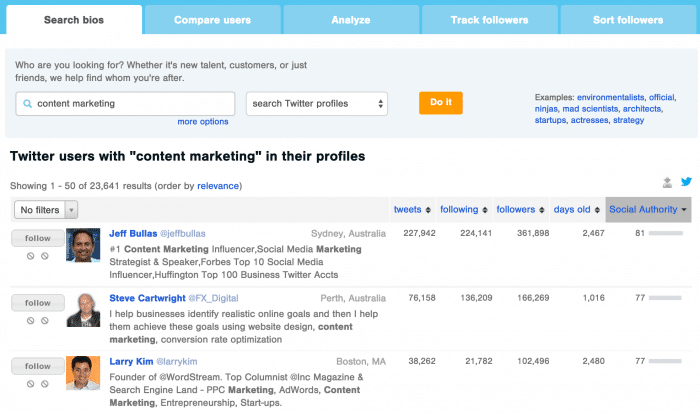Click the startups example link
Screen dimensions: 700x413
[550, 120]
